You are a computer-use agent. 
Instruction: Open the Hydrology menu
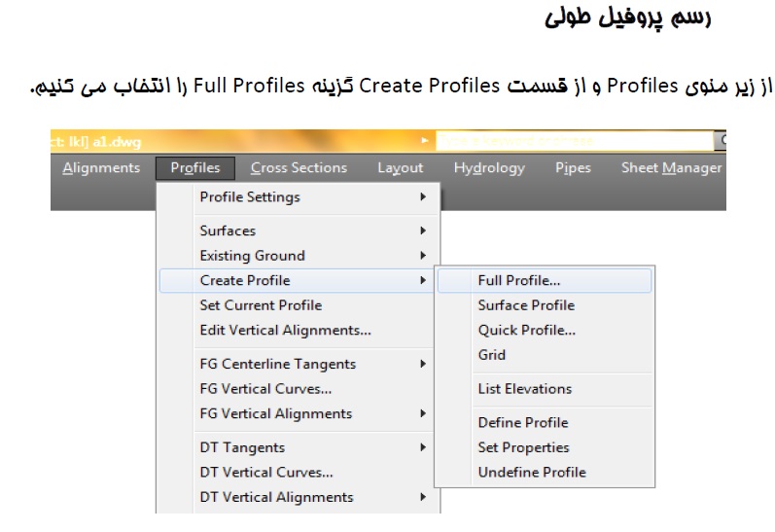[489, 168]
